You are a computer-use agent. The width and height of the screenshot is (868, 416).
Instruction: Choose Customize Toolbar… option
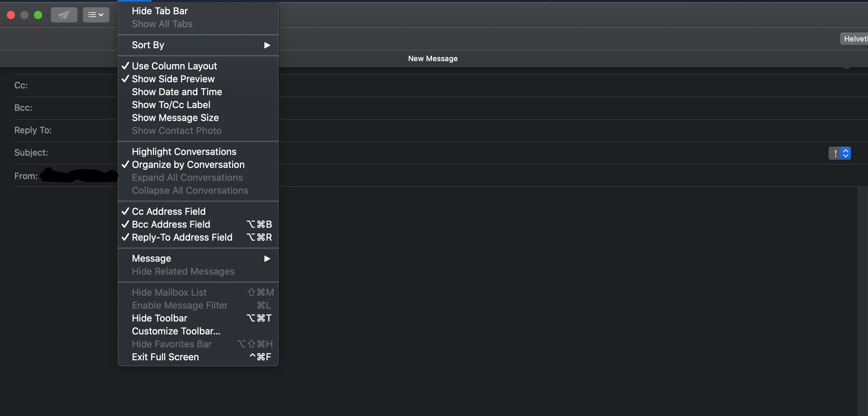176,331
